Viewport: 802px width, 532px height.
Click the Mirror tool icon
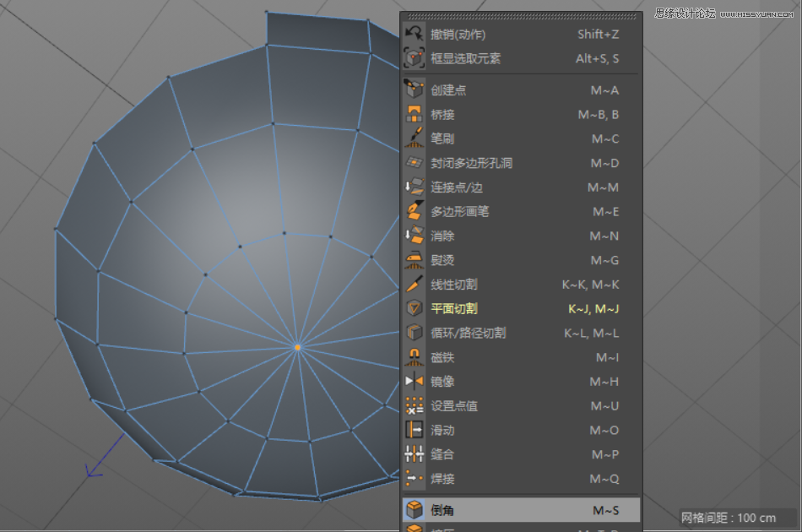414,382
